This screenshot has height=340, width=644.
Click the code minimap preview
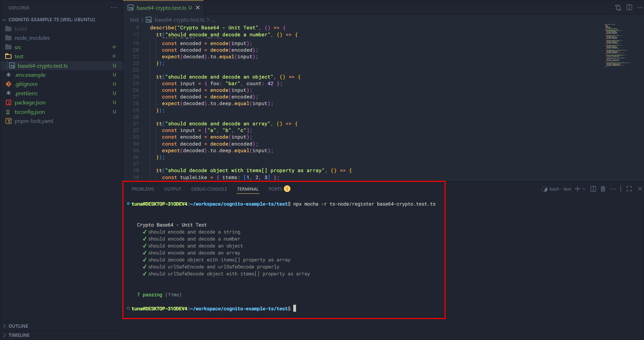617,45
